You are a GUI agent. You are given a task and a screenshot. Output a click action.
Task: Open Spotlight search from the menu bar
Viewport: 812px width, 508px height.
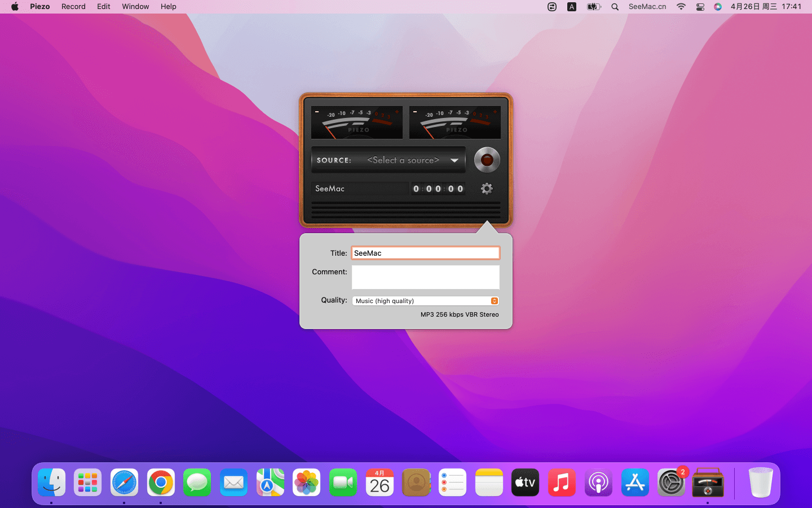pyautogui.click(x=615, y=6)
